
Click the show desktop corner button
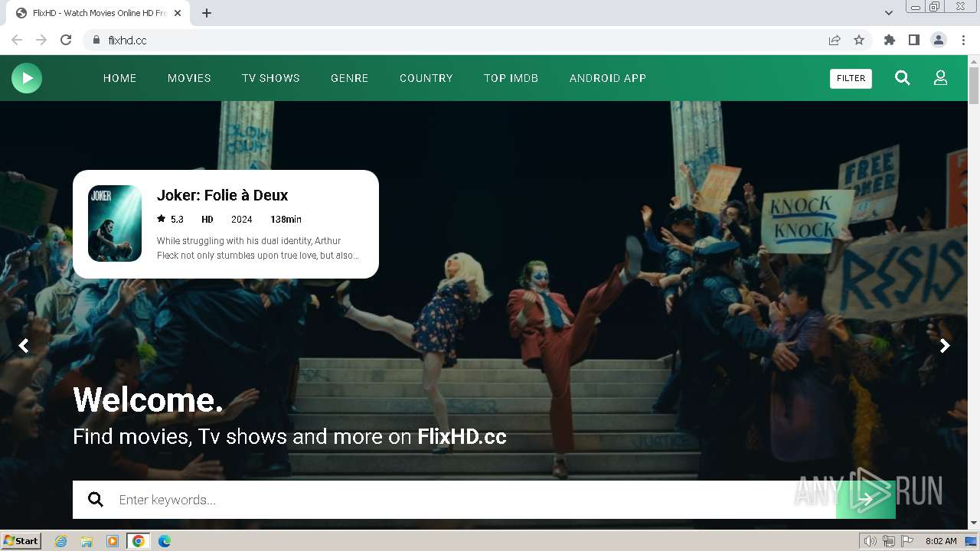971,541
